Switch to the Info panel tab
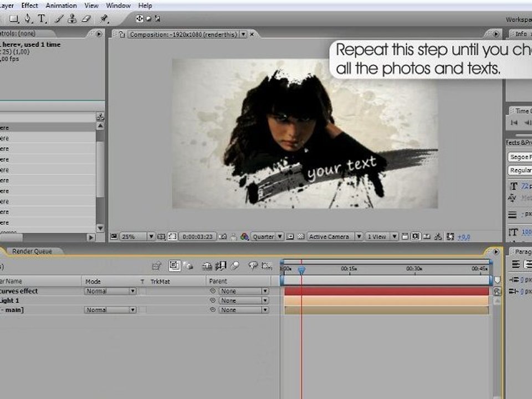The image size is (532, 399). 521,34
